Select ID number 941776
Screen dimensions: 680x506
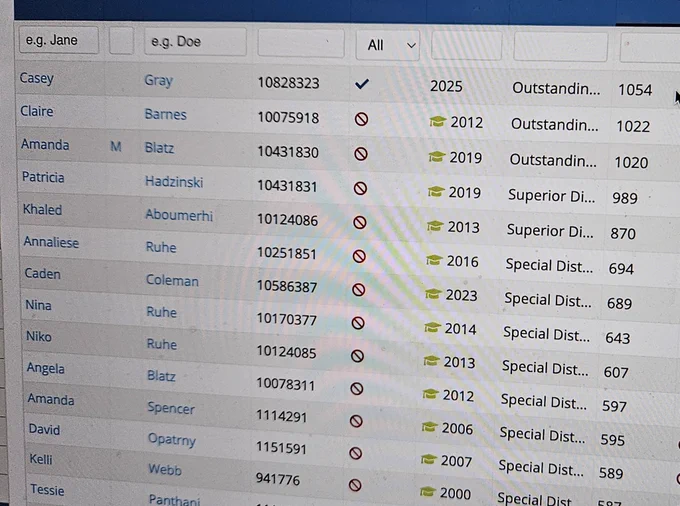click(278, 479)
